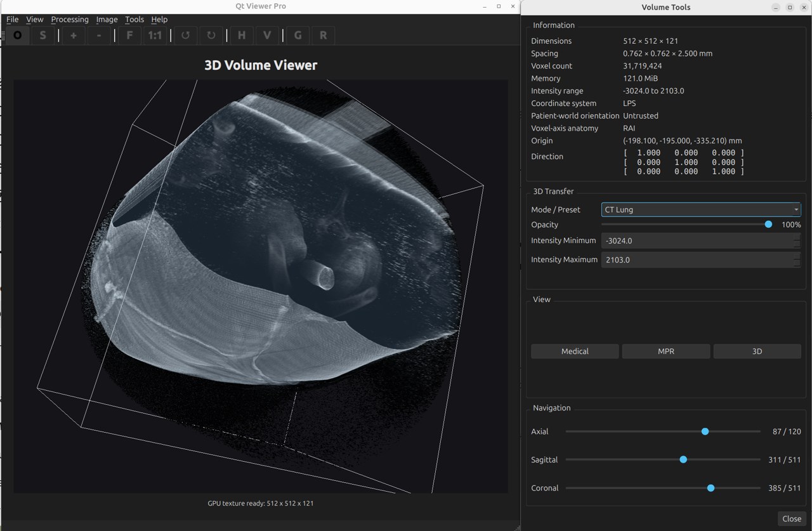This screenshot has width=812, height=531.
Task: Click the rotate clockwise toolbar icon
Action: tap(211, 36)
